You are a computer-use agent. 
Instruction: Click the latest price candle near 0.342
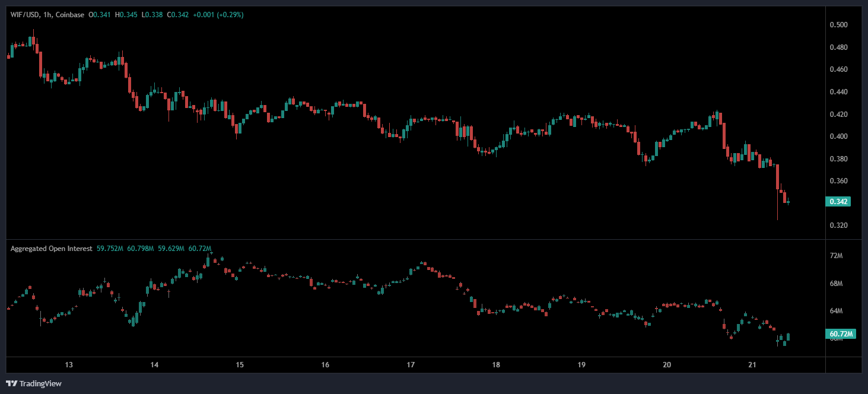pyautogui.click(x=788, y=202)
